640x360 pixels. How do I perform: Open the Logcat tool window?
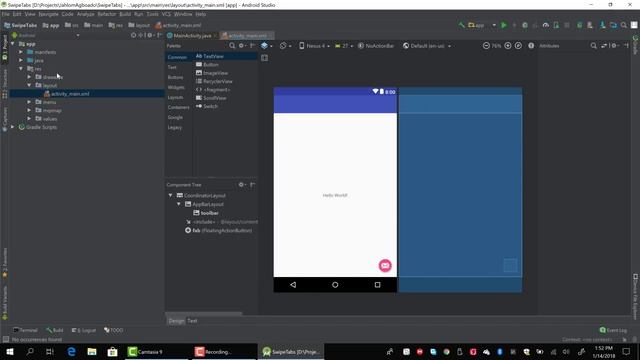tap(84, 330)
